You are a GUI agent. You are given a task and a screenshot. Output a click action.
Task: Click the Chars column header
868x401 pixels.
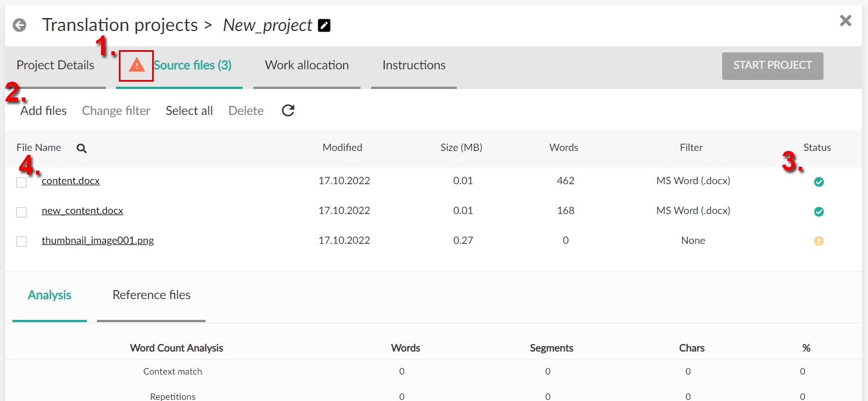coord(692,348)
